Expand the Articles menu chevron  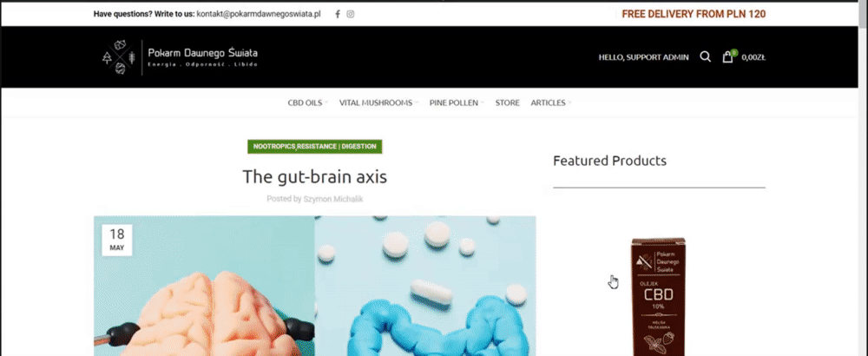[x=569, y=102]
